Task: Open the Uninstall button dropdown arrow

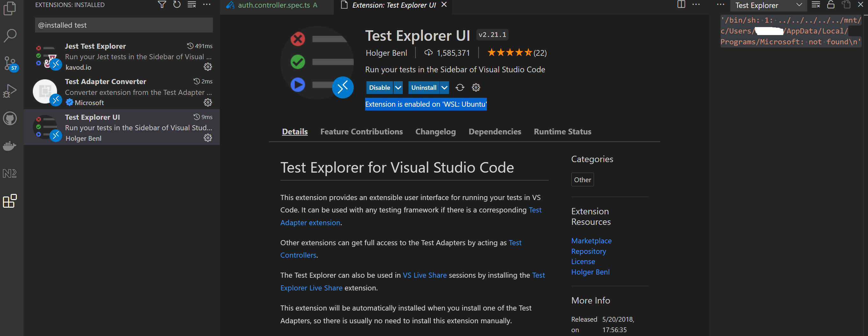Action: click(x=444, y=87)
